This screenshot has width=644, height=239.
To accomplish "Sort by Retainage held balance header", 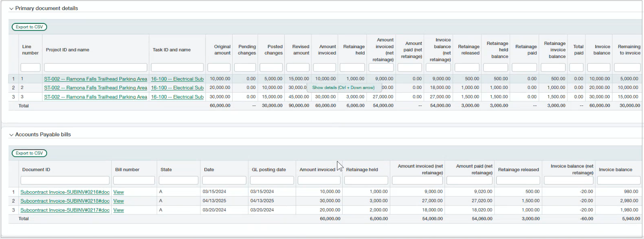I will [x=497, y=50].
